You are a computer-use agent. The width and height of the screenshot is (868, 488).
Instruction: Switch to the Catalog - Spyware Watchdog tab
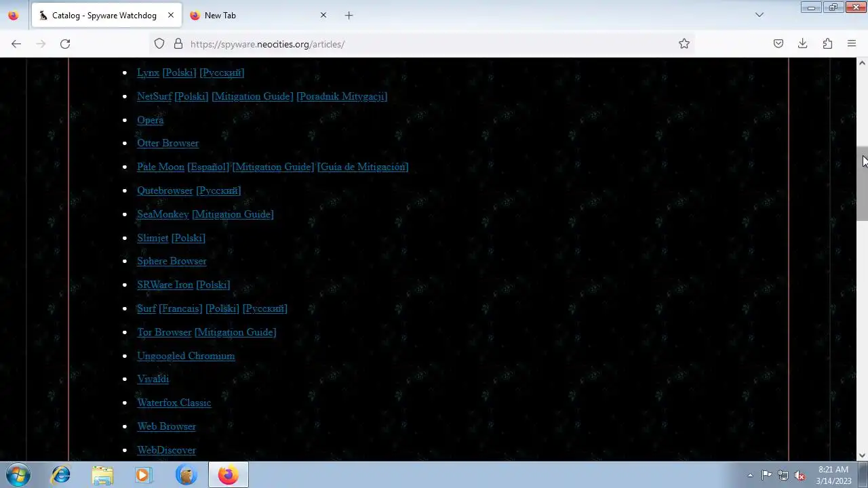point(105,15)
